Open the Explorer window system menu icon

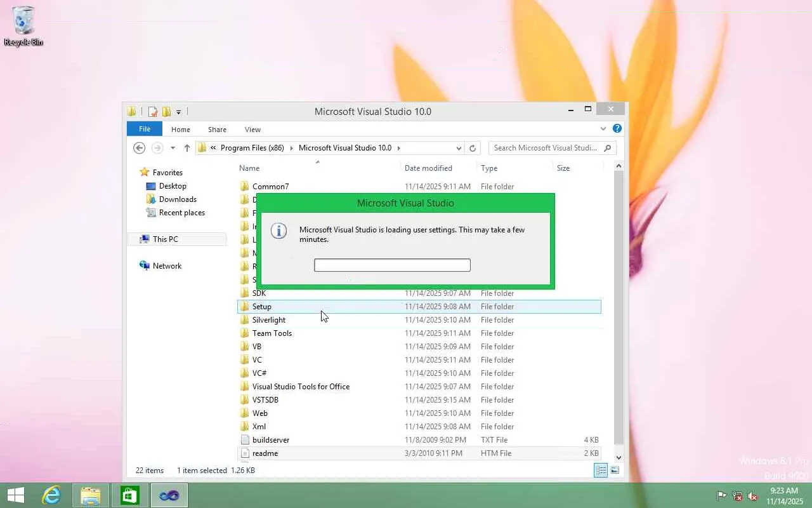pos(132,112)
